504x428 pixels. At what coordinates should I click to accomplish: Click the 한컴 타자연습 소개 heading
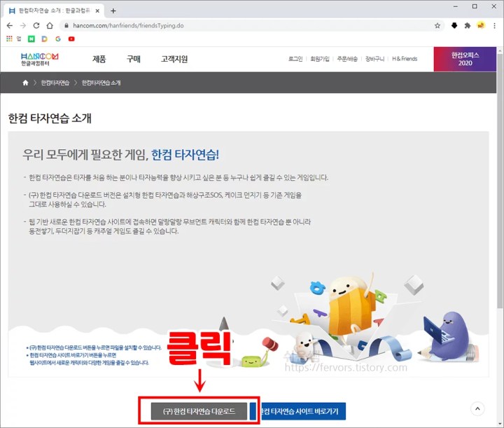click(50, 118)
